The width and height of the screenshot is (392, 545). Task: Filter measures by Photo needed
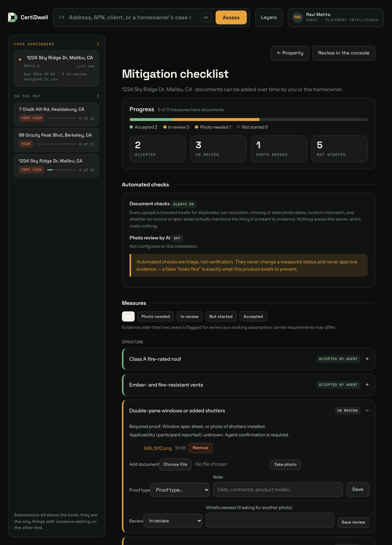[x=156, y=316]
